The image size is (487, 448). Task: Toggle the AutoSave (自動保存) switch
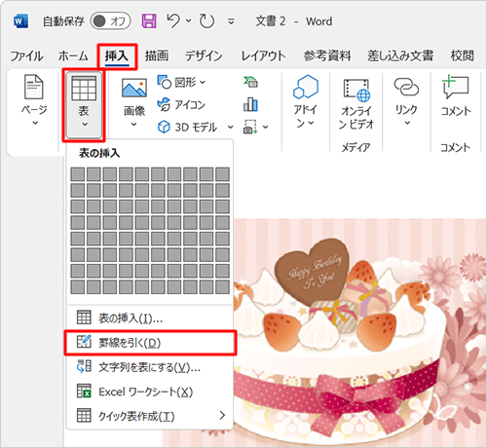click(110, 21)
